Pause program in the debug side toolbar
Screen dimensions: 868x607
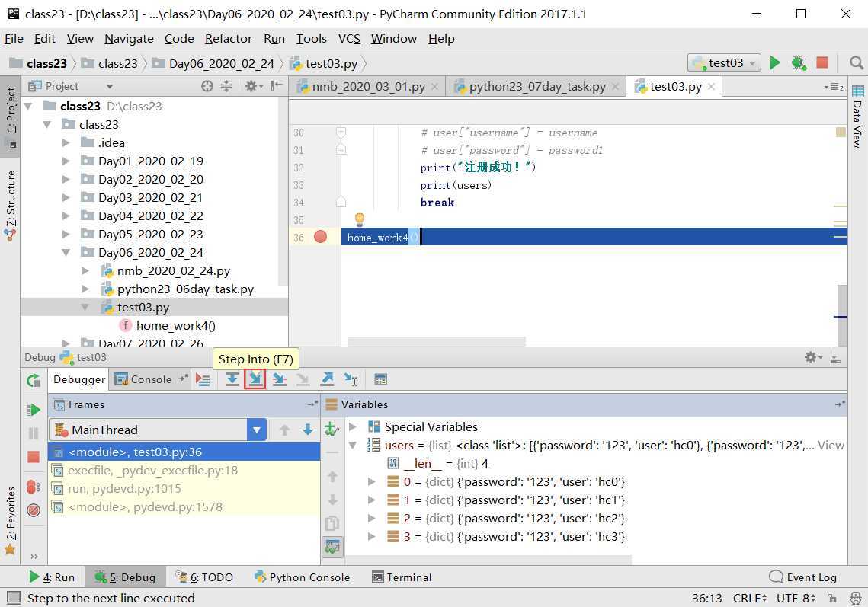tap(34, 433)
